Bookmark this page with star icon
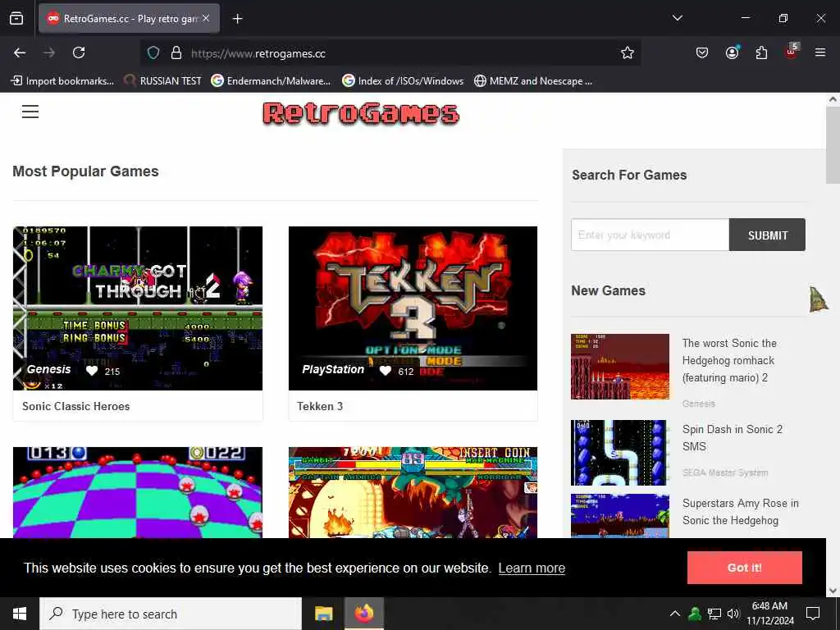Viewport: 840px width, 630px height. [x=628, y=52]
